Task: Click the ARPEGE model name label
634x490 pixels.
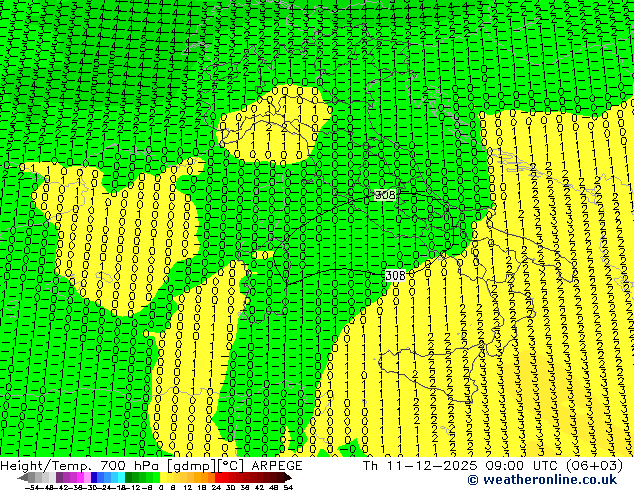Action: point(277,466)
